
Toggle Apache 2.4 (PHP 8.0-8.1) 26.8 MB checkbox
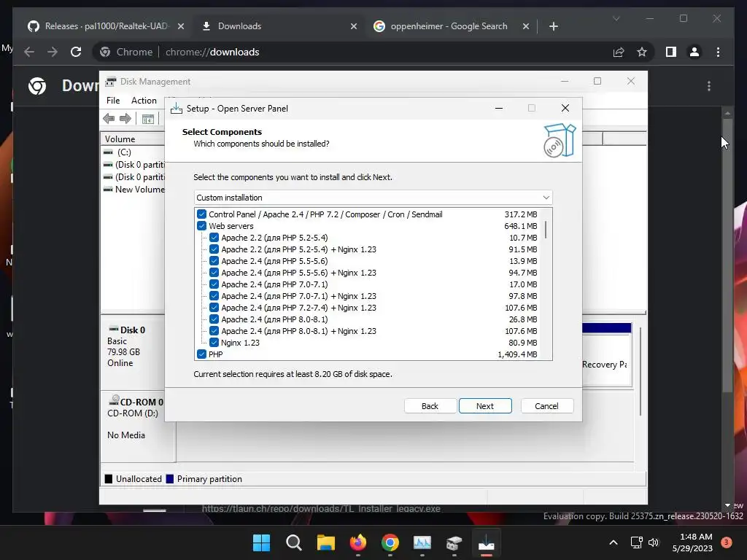(214, 319)
